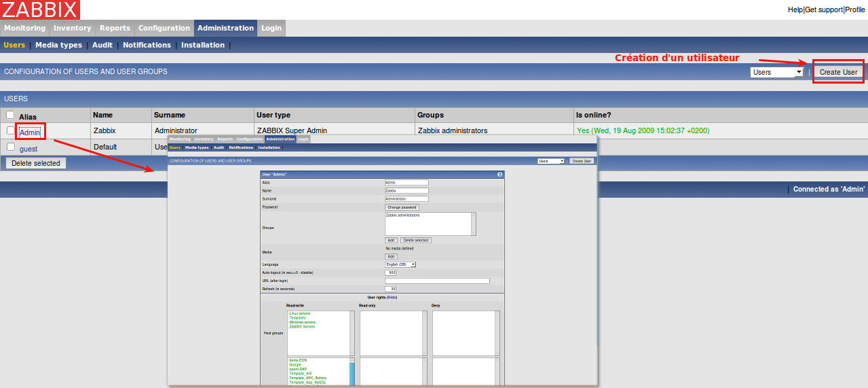Image resolution: width=868 pixels, height=388 pixels.
Task: Go to the main Reports tab
Action: pos(115,28)
